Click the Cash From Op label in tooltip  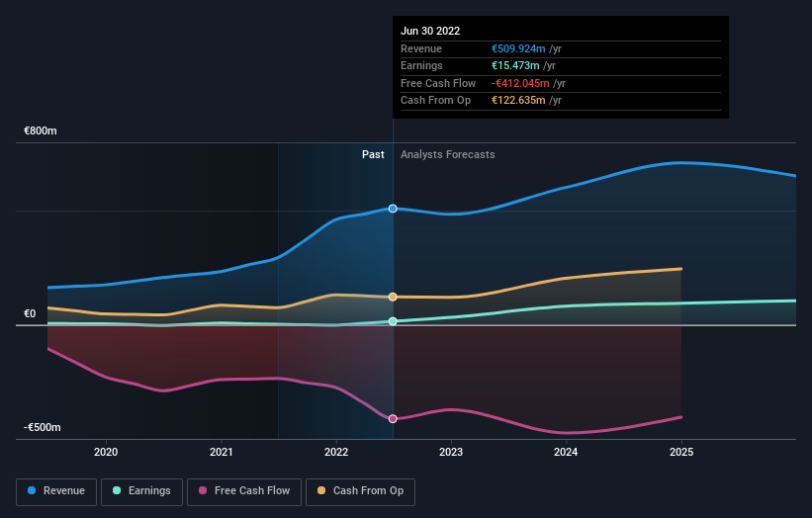click(x=435, y=101)
